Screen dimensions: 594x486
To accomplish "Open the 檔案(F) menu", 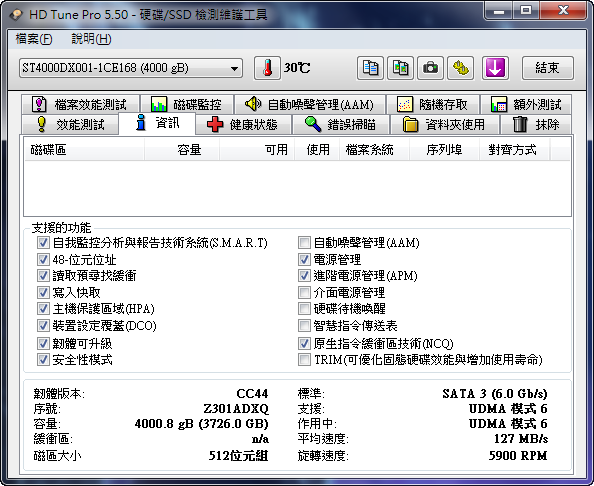I will pyautogui.click(x=34, y=39).
